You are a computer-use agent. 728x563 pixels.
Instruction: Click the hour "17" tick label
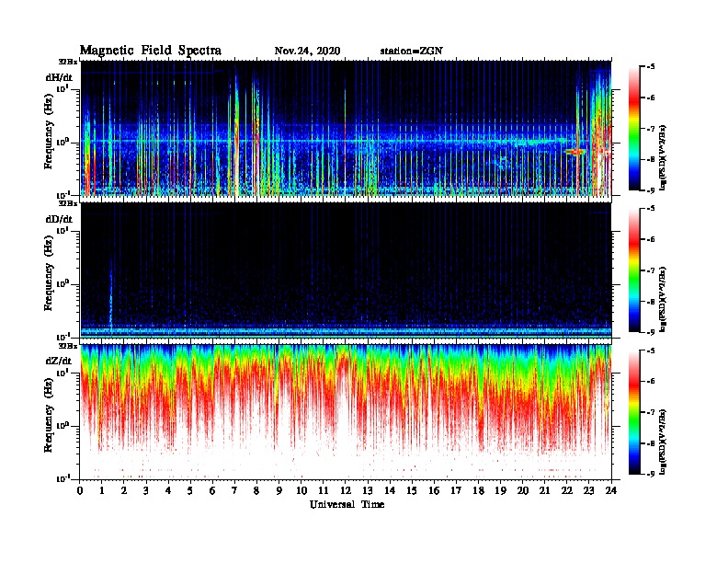(457, 491)
